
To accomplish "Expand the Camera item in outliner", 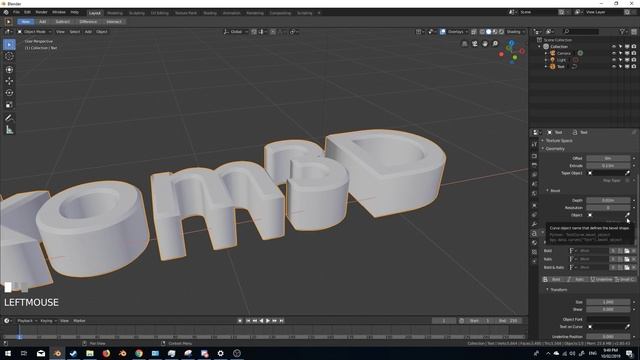I will (x=546, y=53).
